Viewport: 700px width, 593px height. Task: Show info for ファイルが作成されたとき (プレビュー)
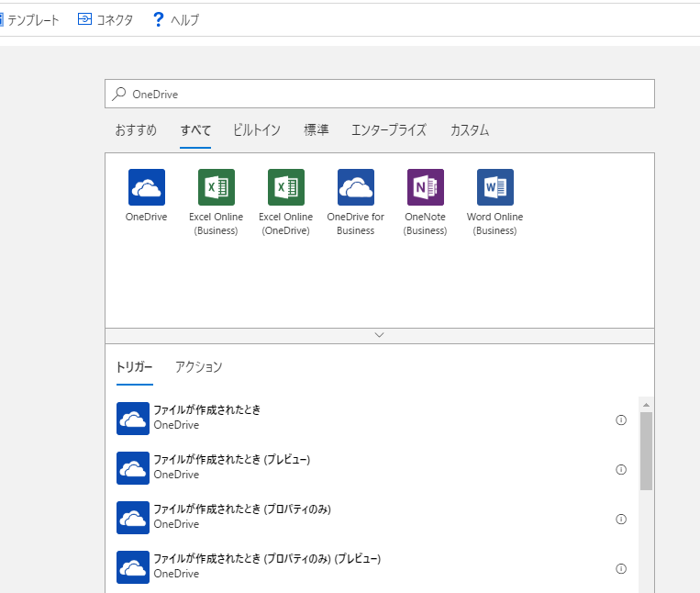621,469
